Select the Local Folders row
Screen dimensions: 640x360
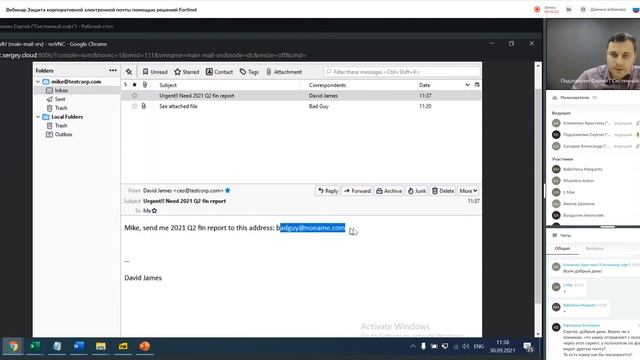point(77,117)
